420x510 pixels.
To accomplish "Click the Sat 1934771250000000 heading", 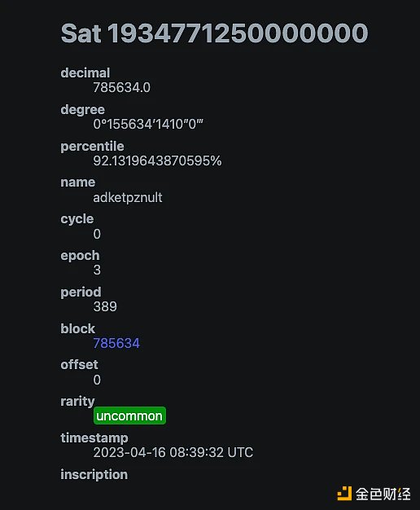I will [214, 33].
